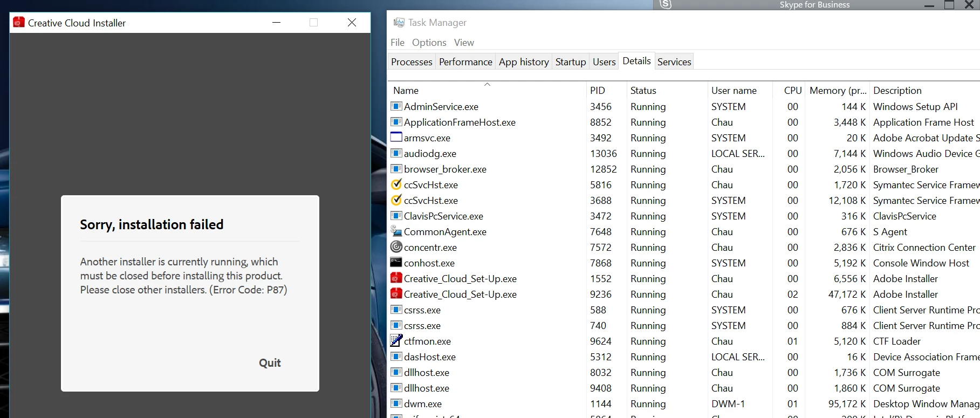Click the Application Frame Host description
This screenshot has height=418, width=980.
click(923, 122)
